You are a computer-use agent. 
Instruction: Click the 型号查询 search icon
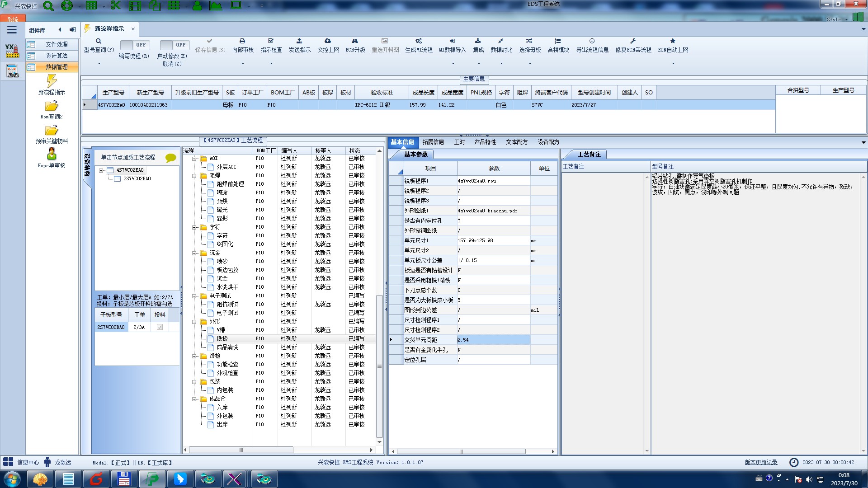click(x=98, y=41)
